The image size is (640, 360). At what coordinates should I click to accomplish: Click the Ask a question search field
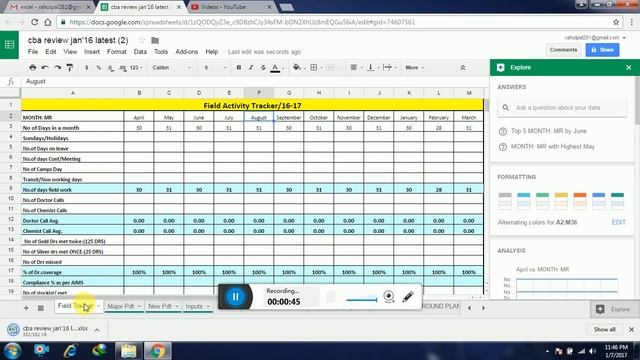tap(562, 108)
